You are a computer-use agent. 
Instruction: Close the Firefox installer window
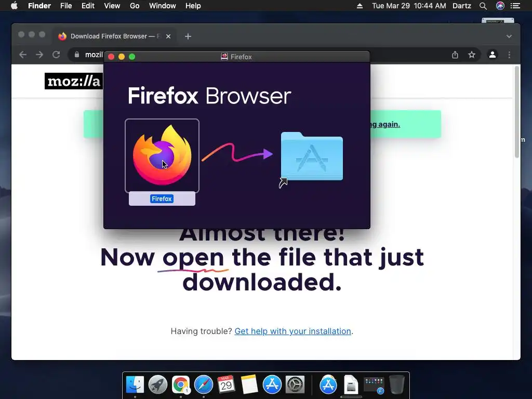click(111, 57)
